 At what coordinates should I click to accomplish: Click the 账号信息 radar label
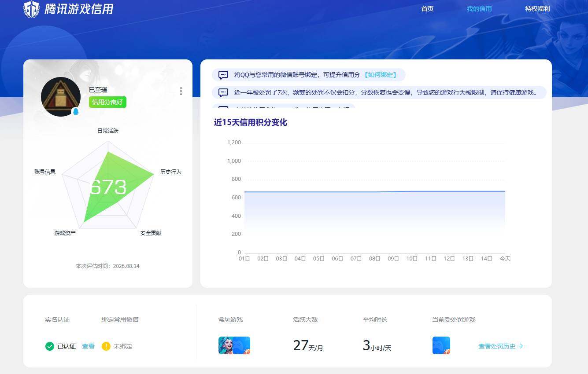click(x=45, y=172)
